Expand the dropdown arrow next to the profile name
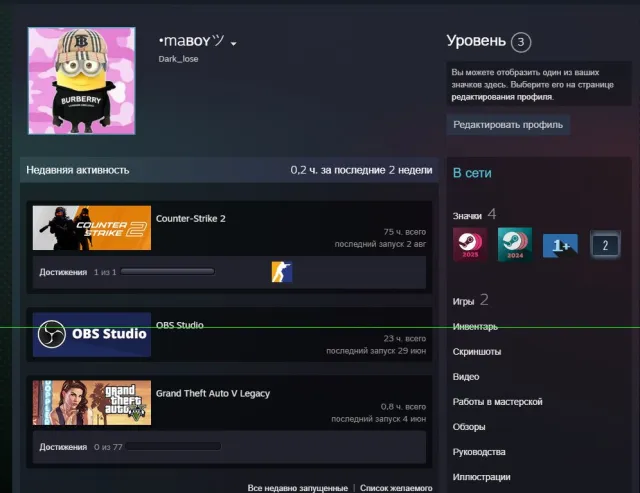The height and width of the screenshot is (493, 640). pyautogui.click(x=233, y=44)
